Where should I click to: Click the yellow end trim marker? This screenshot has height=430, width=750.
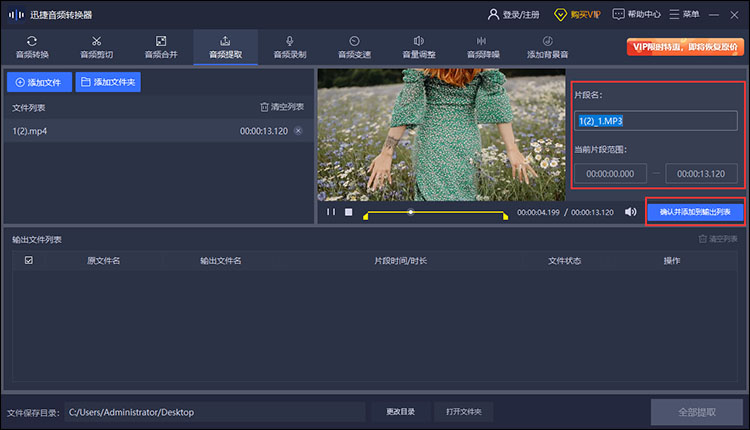coord(505,216)
